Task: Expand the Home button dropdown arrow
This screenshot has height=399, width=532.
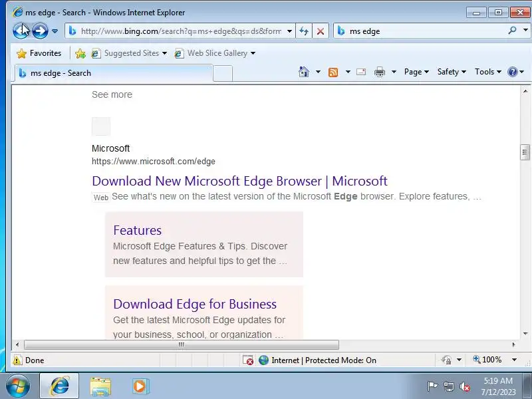Action: pyautogui.click(x=318, y=72)
